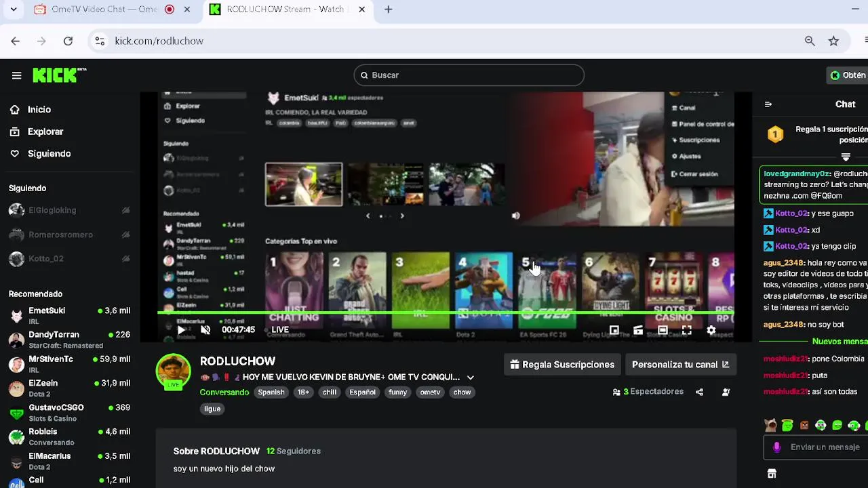Click the green player progress bar
The width and height of the screenshot is (868, 488).
point(446,312)
